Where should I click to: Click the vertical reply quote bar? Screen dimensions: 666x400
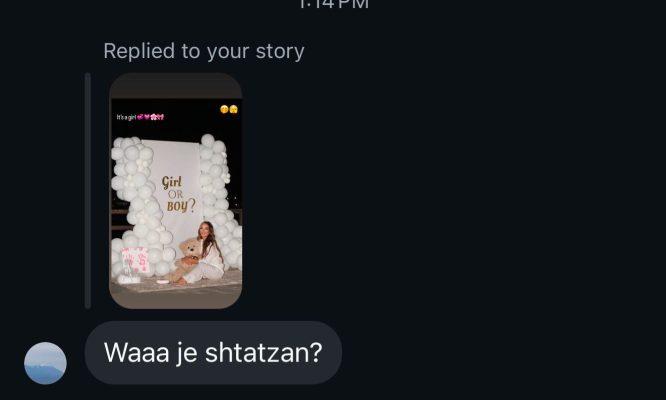click(87, 191)
